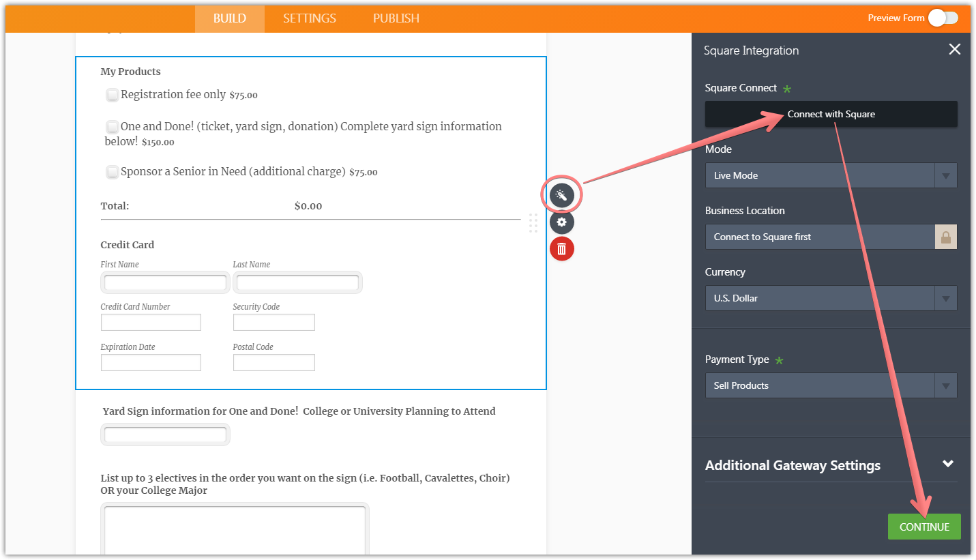Open the Currency dropdown showing U.S. Dollar
This screenshot has width=976, height=560.
coord(831,298)
